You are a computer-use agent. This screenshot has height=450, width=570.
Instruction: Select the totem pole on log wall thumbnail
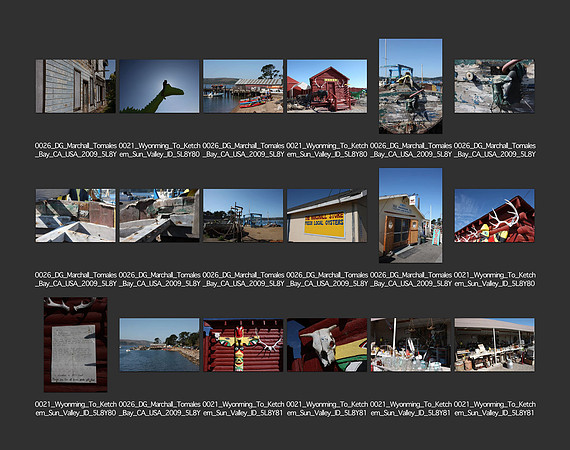click(243, 345)
